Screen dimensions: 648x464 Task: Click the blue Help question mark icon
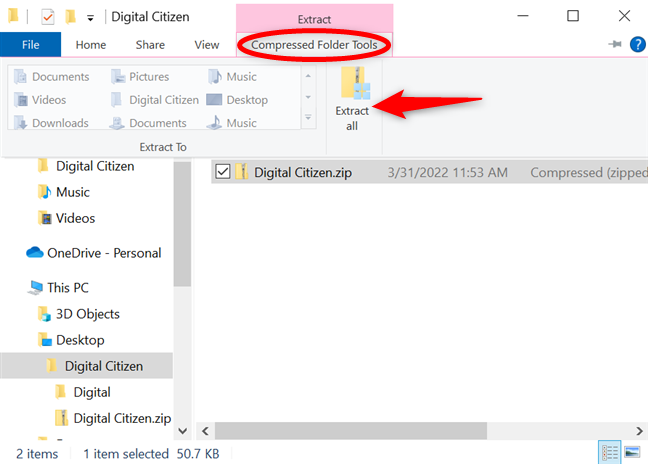[638, 44]
